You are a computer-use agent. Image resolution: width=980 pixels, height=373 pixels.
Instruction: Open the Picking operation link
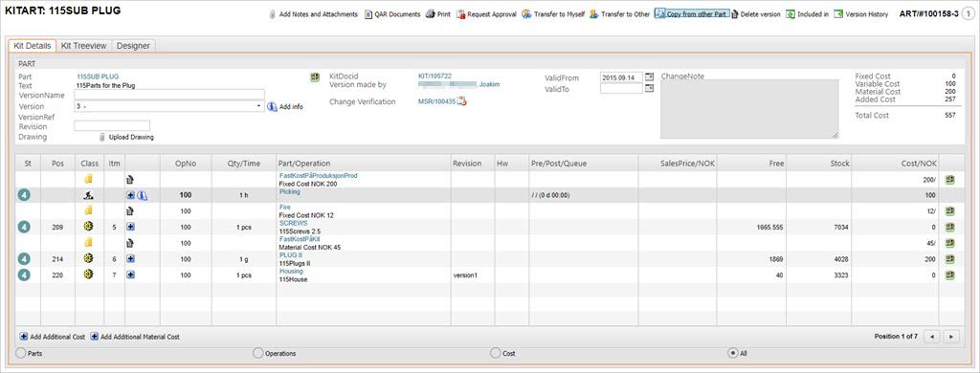click(289, 192)
